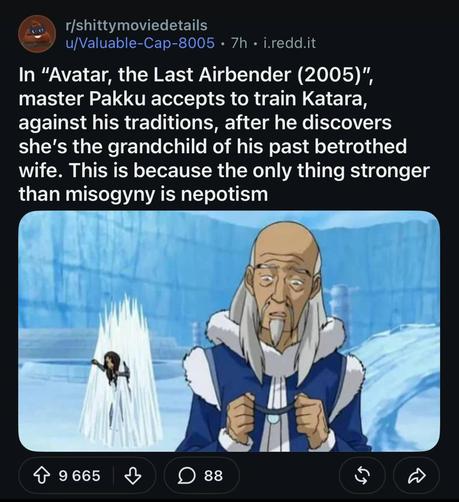The image size is (459, 502).
Task: Open the 88 comments count
Action: tap(213, 476)
